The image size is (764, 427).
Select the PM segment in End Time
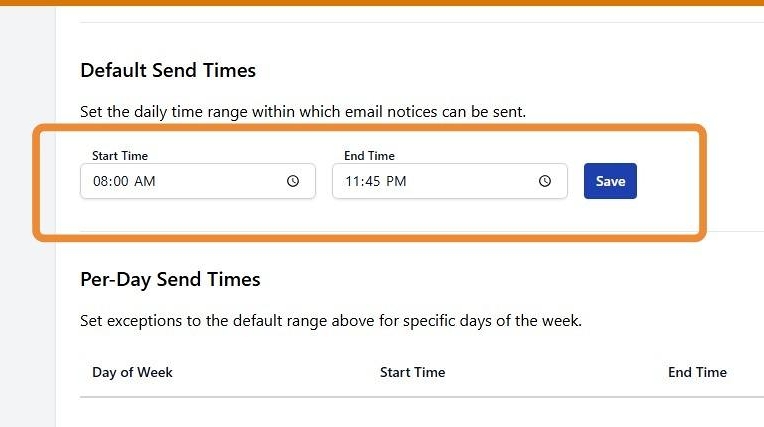coord(397,182)
